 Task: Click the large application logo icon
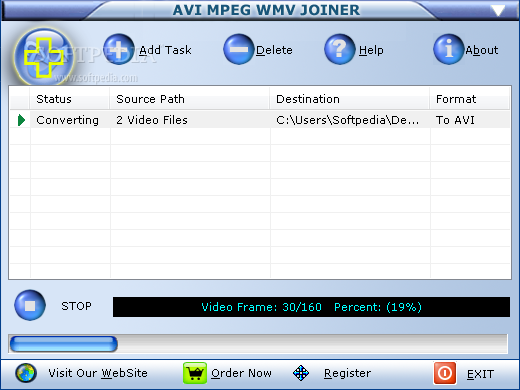(44, 57)
